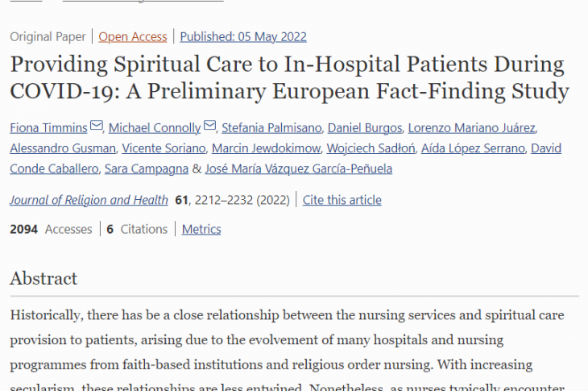The width and height of the screenshot is (588, 391).
Task: Open the article Metrics link
Action: [x=201, y=229]
